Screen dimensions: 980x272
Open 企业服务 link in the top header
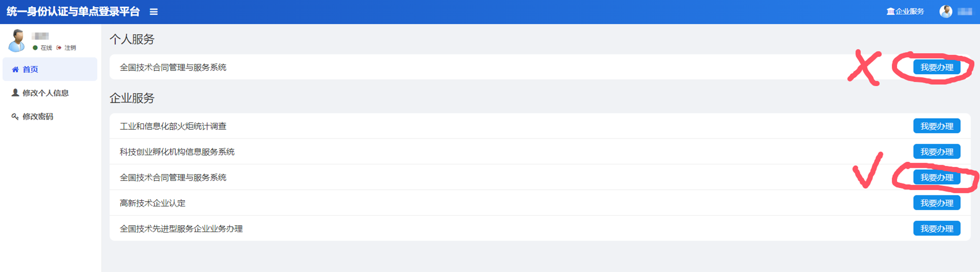[909, 12]
